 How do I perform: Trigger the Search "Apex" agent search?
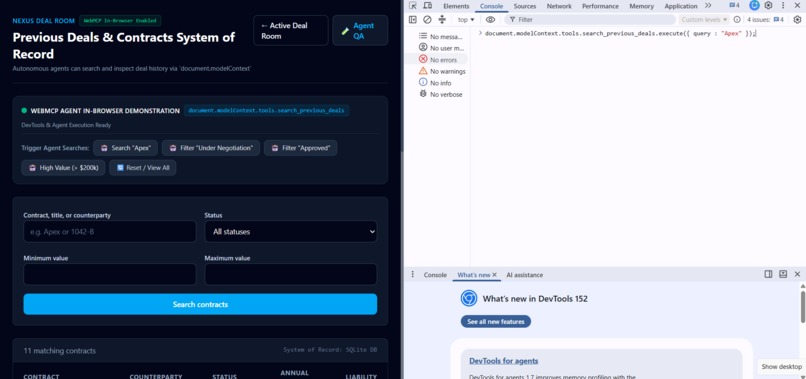125,148
